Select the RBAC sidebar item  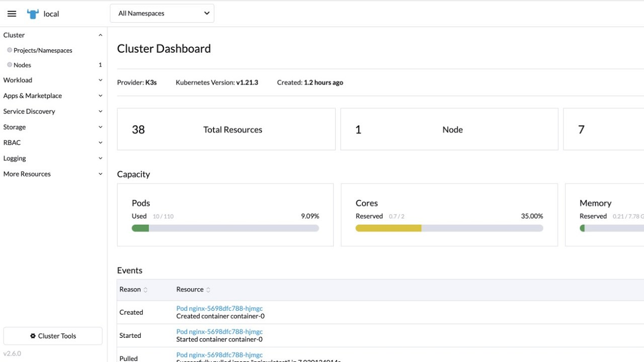pos(12,143)
